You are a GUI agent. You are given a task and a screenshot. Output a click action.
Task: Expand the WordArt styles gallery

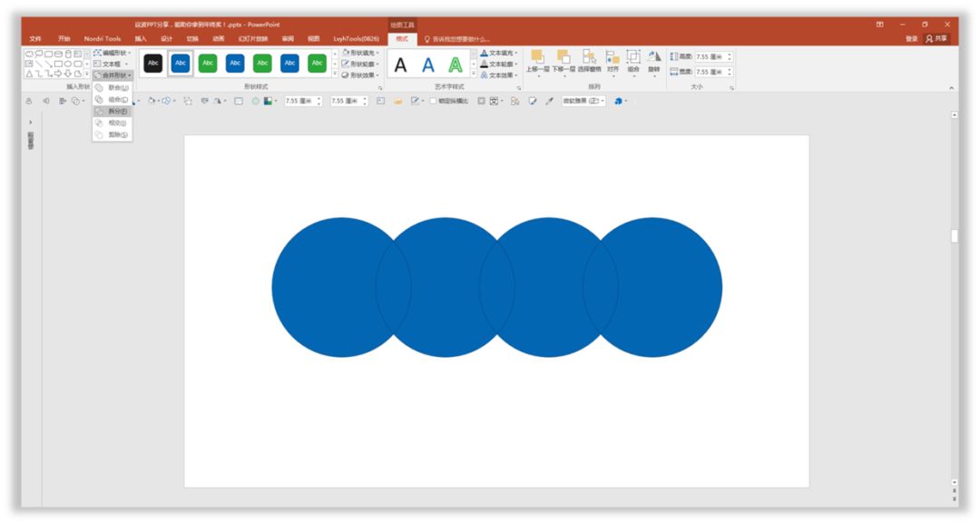[473, 74]
